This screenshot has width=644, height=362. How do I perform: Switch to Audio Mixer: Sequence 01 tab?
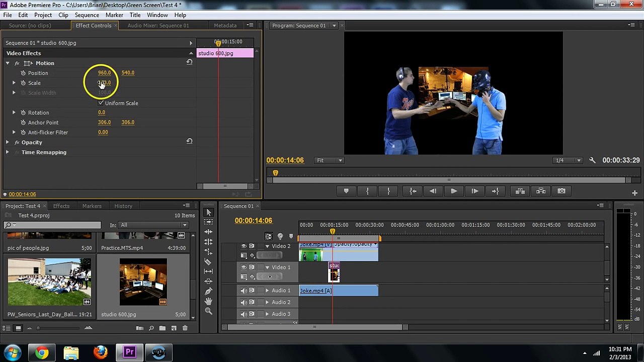click(x=158, y=26)
